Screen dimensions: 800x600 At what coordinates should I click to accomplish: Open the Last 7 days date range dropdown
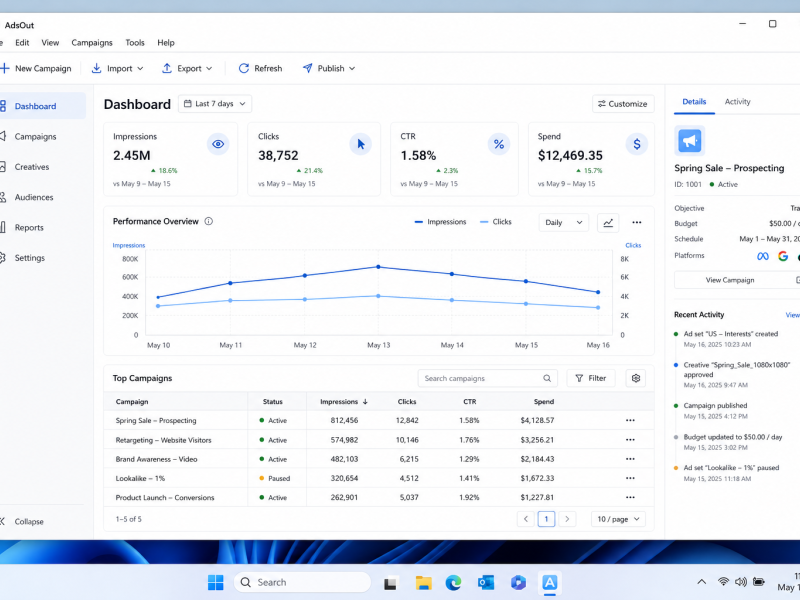(215, 104)
